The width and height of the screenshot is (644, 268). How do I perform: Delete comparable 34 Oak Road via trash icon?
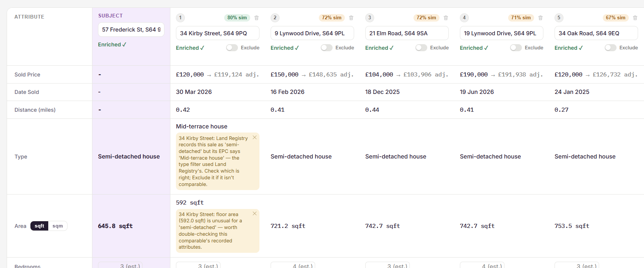click(x=635, y=18)
